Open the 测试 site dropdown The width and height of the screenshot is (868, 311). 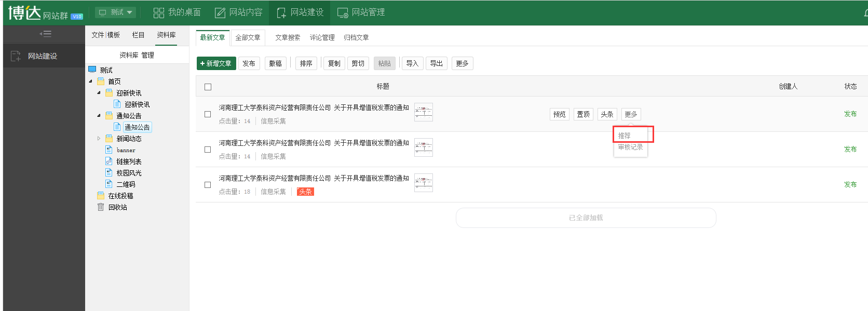tap(116, 12)
